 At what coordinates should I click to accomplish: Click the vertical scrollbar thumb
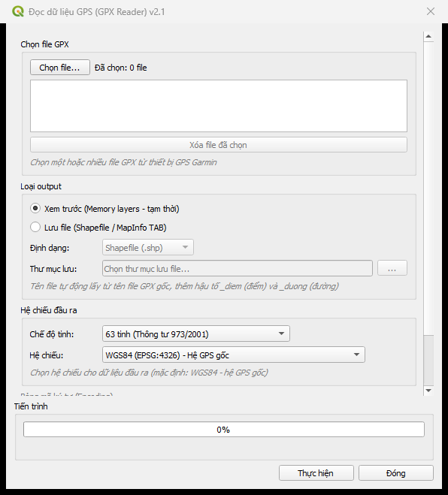point(428,188)
